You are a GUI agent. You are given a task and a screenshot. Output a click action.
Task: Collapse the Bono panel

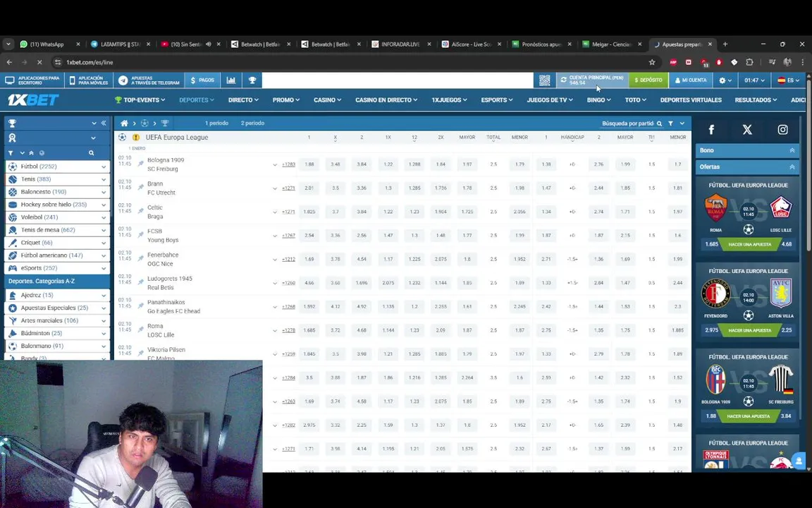pos(792,150)
